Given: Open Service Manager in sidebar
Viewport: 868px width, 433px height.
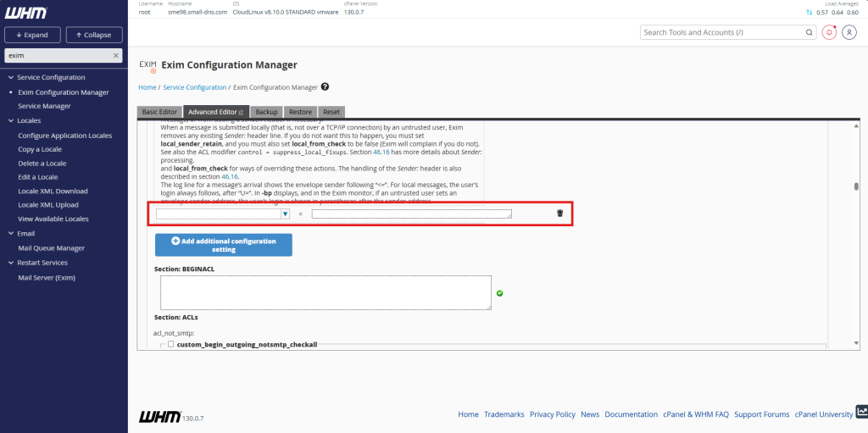Looking at the screenshot, I should tap(44, 106).
